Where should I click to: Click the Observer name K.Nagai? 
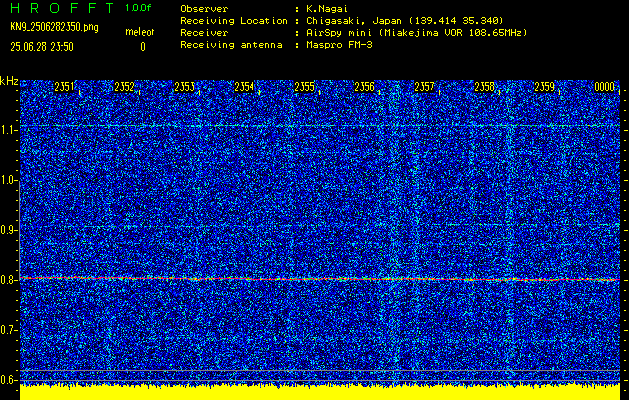[327, 9]
